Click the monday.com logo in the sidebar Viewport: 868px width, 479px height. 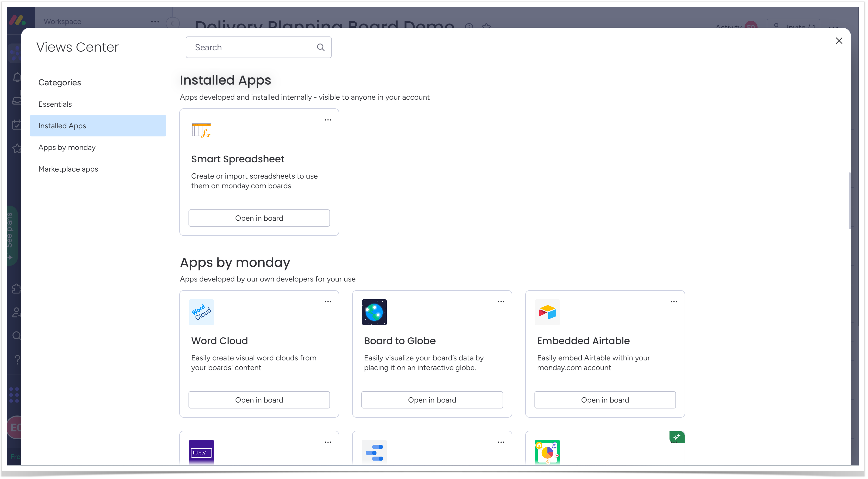click(x=17, y=20)
